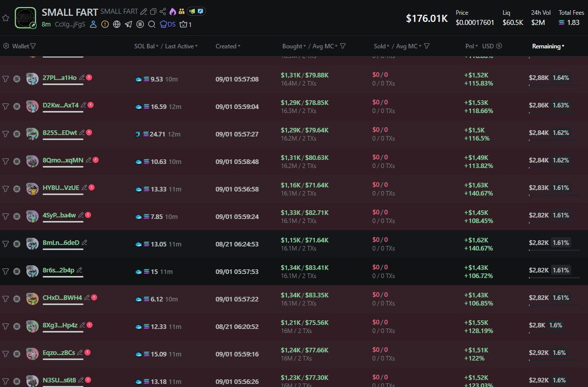Open the token website globe icon
The height and width of the screenshot is (387, 588).
[116, 24]
